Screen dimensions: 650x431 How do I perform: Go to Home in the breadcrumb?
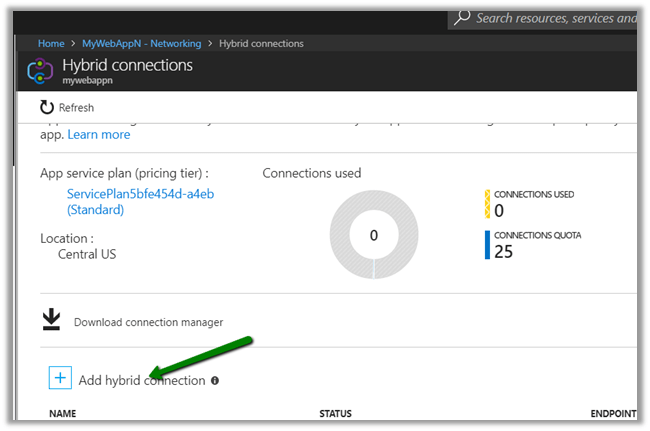51,43
